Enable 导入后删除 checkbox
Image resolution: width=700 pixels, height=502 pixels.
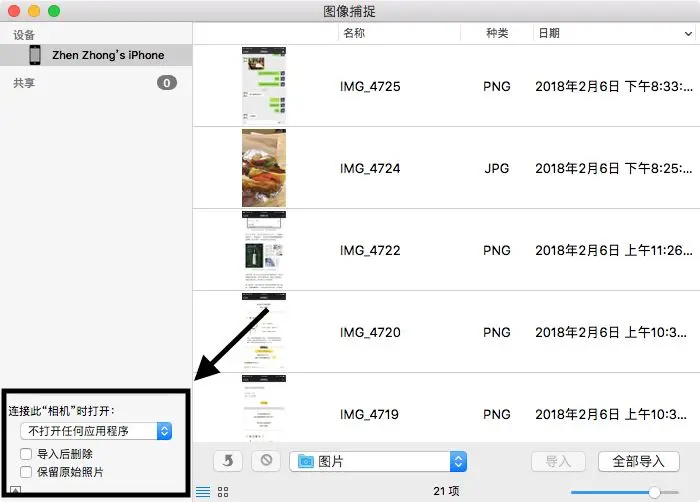(x=26, y=454)
